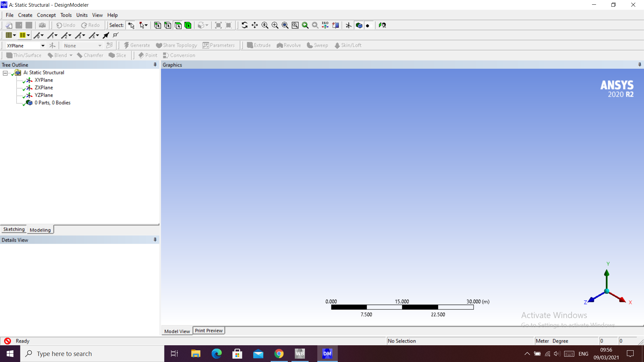Activate the Pan tool
This screenshot has height=362, width=644.
coord(255,25)
